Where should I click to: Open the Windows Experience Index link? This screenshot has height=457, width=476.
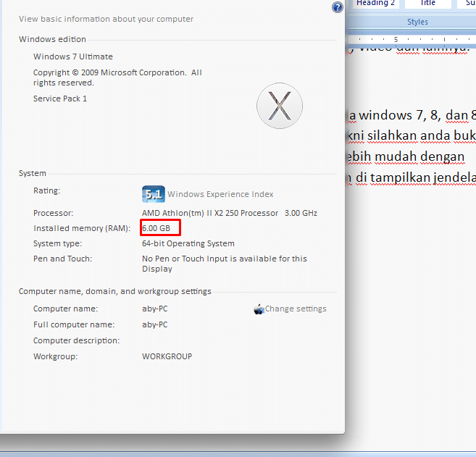220,194
